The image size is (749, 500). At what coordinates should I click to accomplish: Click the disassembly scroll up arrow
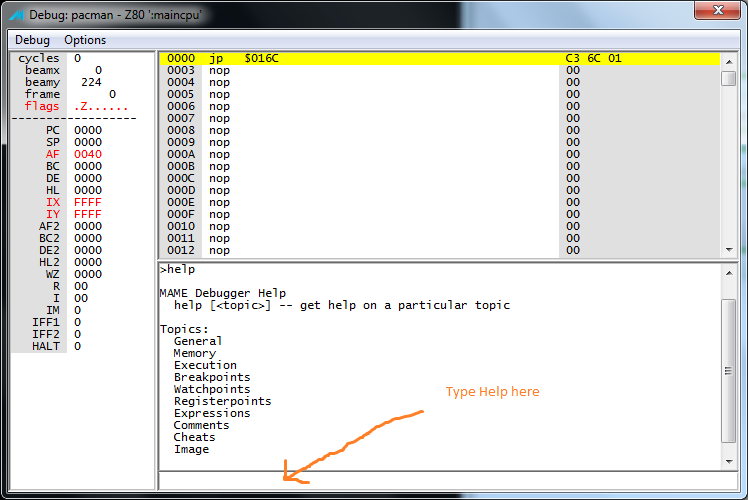[x=729, y=62]
